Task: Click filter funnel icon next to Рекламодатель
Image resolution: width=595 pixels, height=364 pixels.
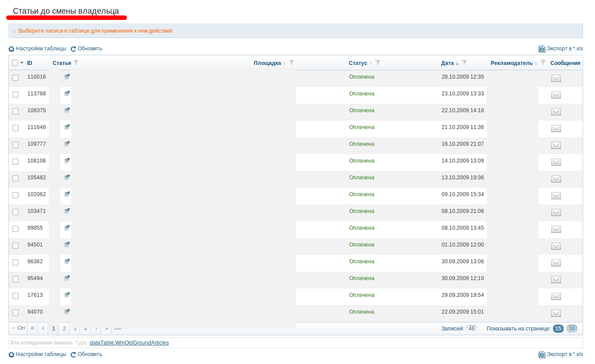Action: point(543,63)
